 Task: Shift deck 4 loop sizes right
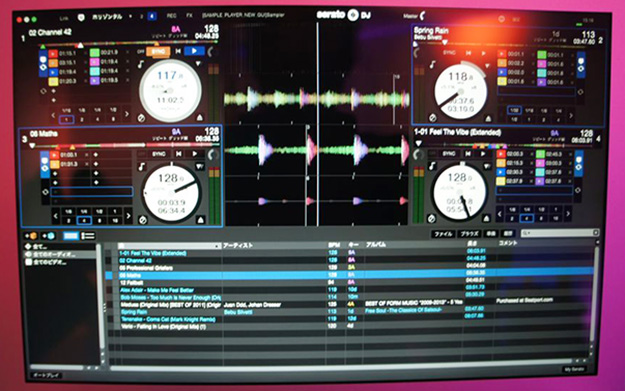click(568, 214)
